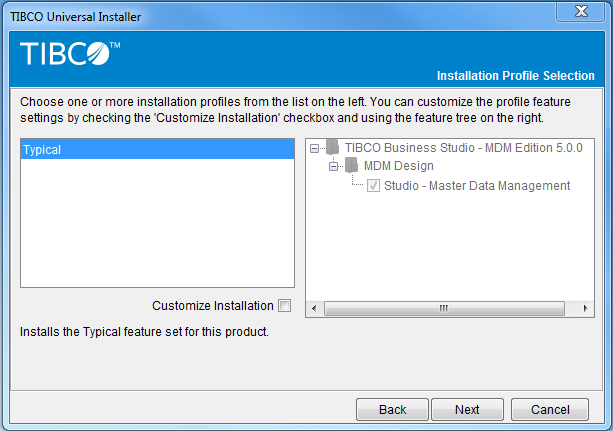This screenshot has width=613, height=431.
Task: Select Studio - Master Data Management label
Action: pos(477,185)
